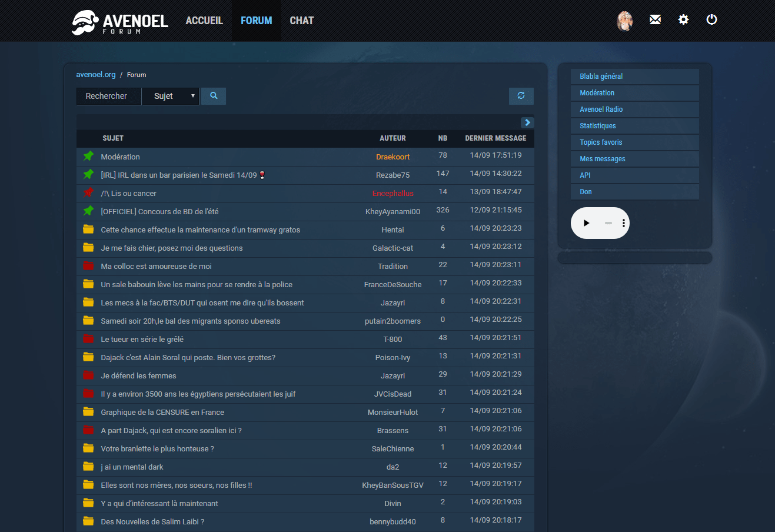
Task: Click folder icon for 'j ai un mental dark'
Action: (x=88, y=467)
